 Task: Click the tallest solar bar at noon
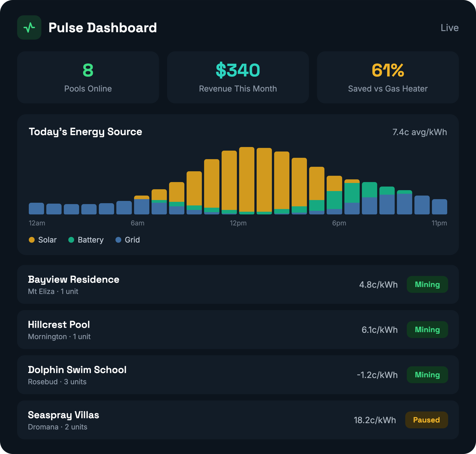(x=247, y=179)
